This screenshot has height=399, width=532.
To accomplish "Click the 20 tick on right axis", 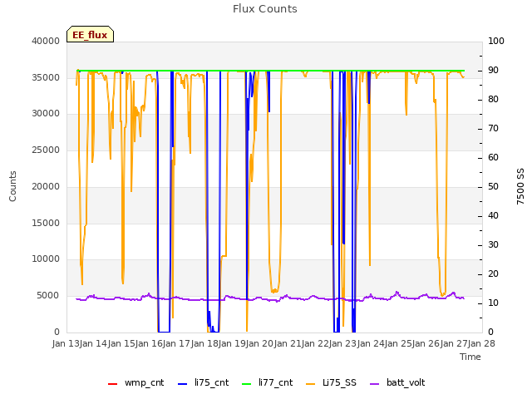I will coord(493,273).
